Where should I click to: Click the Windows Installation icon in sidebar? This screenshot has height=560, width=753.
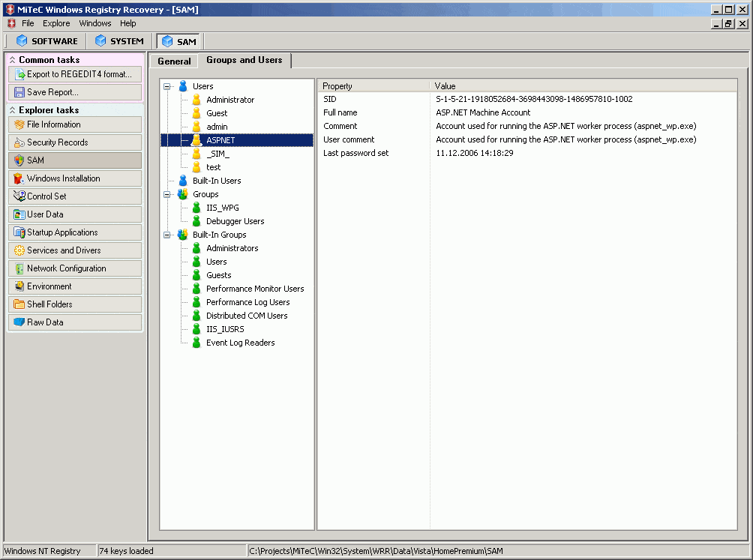coord(19,178)
